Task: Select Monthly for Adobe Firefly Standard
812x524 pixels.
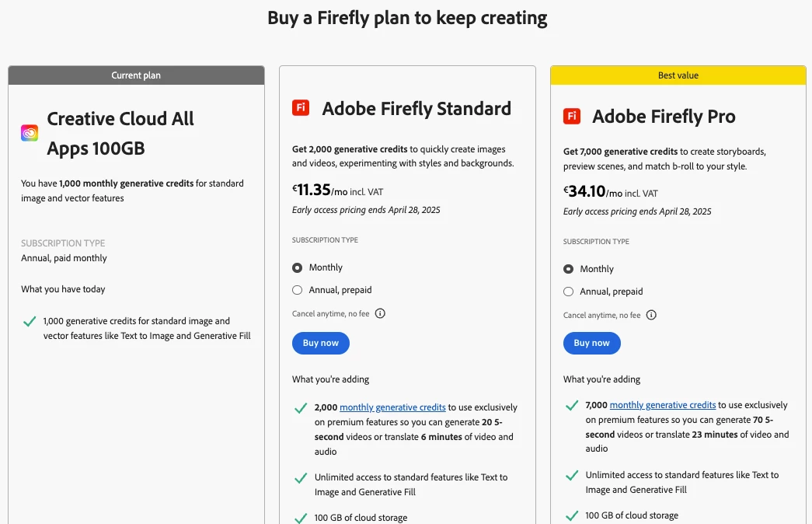Action: click(x=298, y=267)
